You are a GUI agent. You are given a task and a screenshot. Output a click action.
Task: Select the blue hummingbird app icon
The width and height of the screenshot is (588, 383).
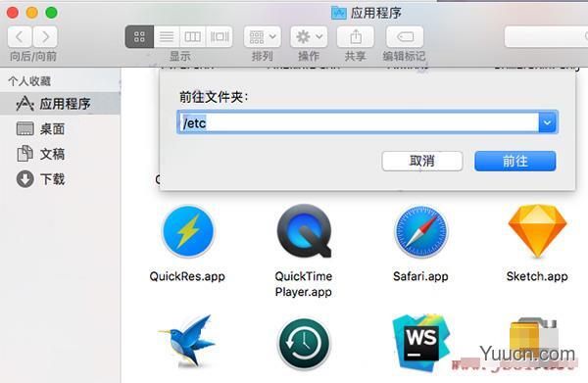coord(188,342)
